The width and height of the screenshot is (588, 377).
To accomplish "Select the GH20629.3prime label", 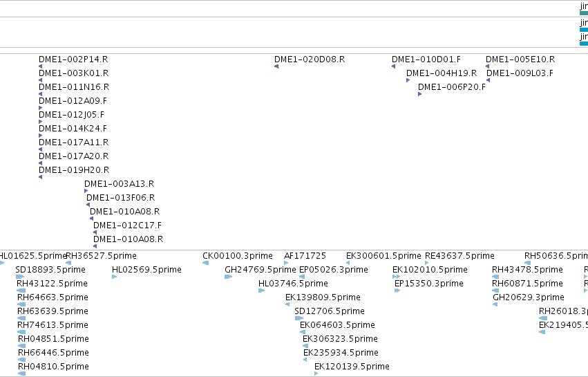I will click(529, 297).
